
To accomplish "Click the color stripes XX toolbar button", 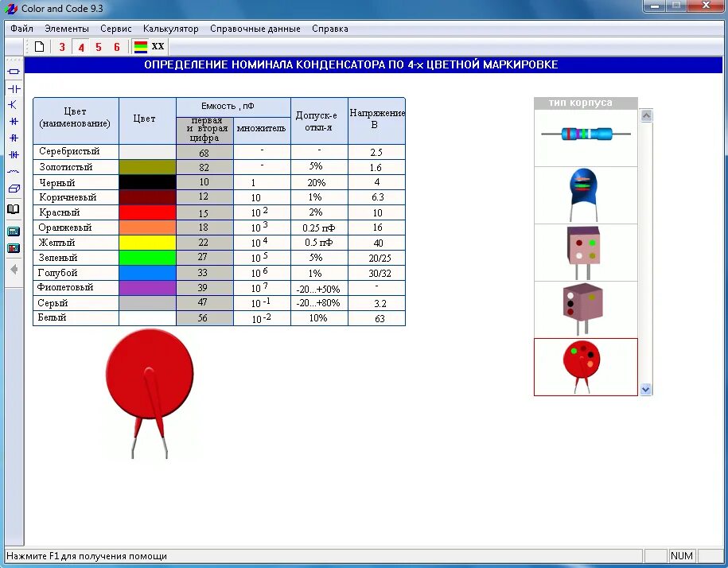I will [x=149, y=46].
